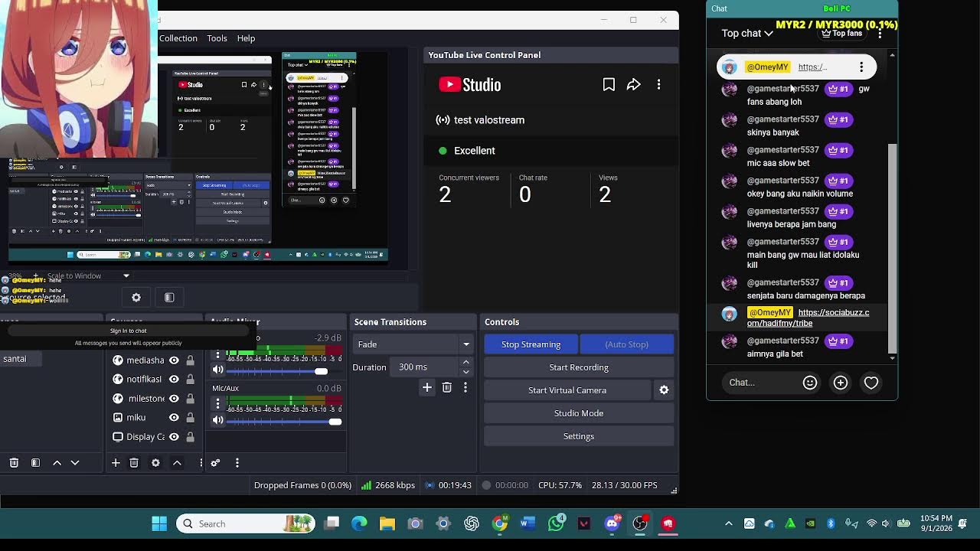The image size is (980, 551).
Task: Open WhatsApp from the taskbar
Action: [x=557, y=523]
